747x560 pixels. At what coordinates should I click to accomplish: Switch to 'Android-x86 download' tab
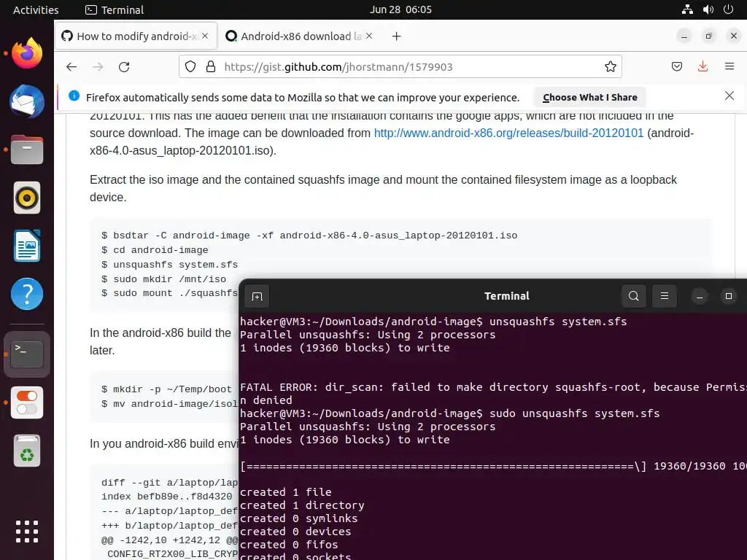299,36
